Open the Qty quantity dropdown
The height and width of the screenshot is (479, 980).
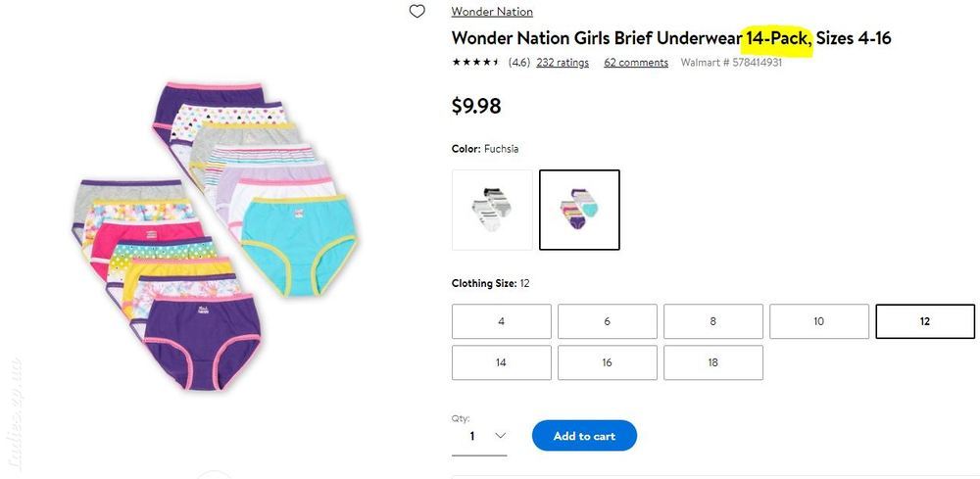[479, 436]
